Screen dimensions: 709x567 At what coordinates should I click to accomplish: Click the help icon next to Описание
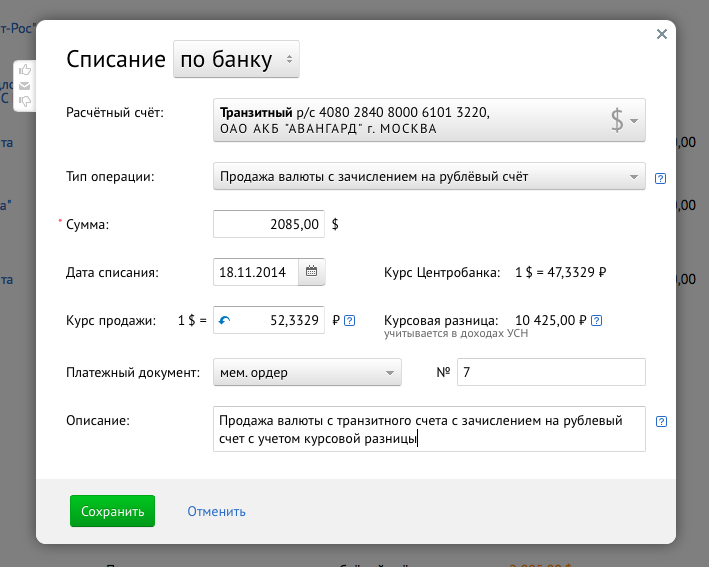[661, 421]
